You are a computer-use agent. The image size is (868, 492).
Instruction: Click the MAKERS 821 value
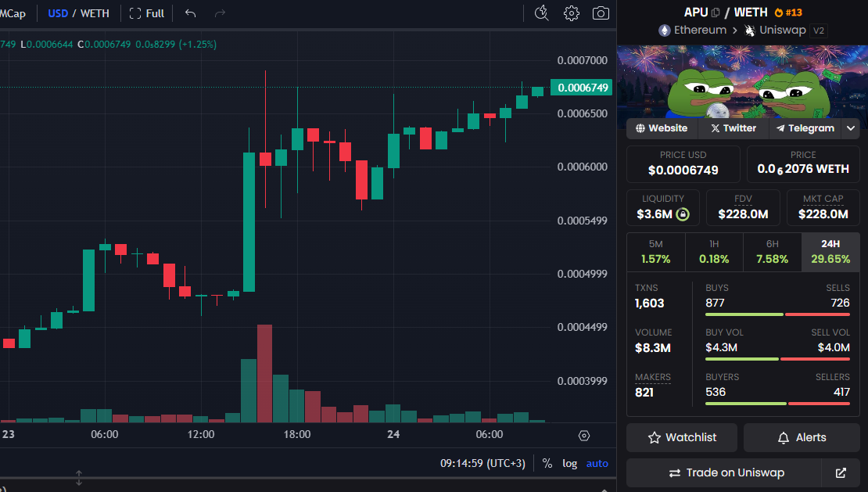tap(644, 393)
